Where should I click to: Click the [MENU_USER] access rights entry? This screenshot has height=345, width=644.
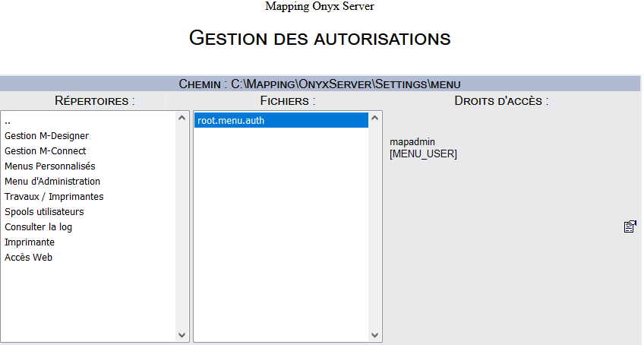(x=423, y=154)
